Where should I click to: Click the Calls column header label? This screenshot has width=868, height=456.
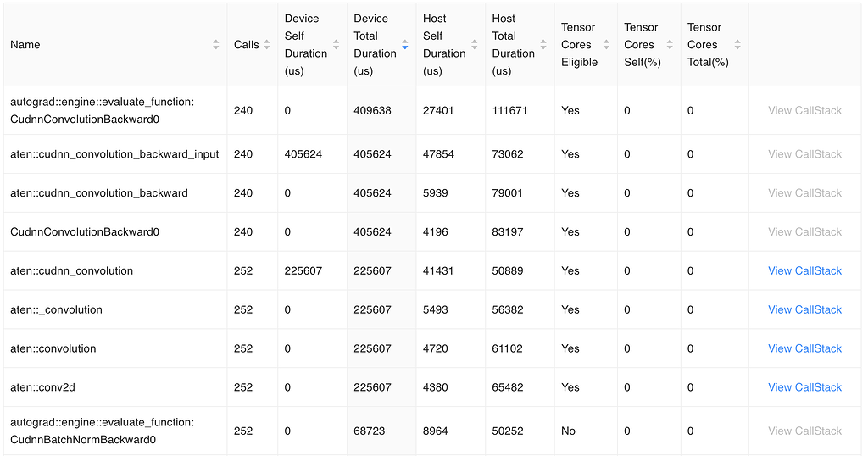[247, 45]
